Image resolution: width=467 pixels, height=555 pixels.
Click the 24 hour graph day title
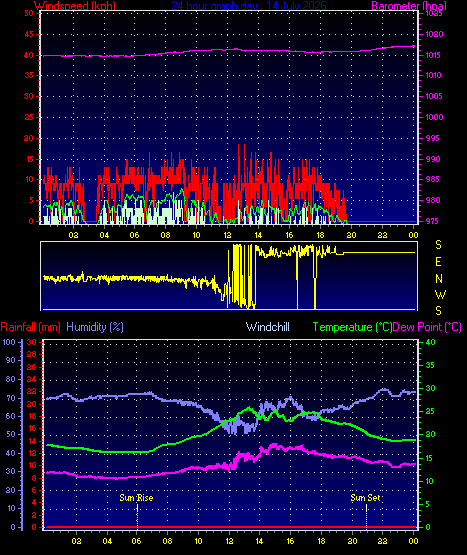pos(249,5)
